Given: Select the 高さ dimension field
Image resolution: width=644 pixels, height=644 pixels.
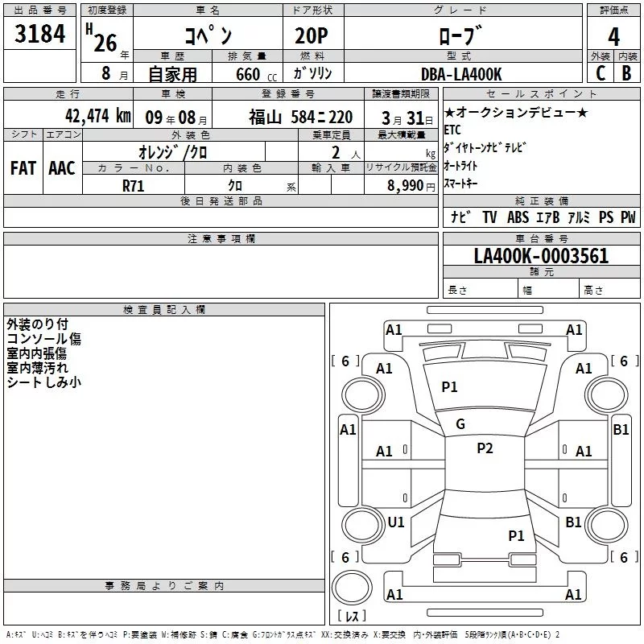Looking at the screenshot, I should [x=610, y=288].
